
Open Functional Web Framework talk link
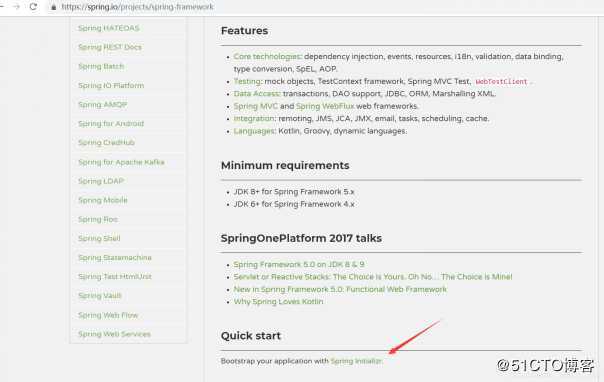pyautogui.click(x=340, y=289)
